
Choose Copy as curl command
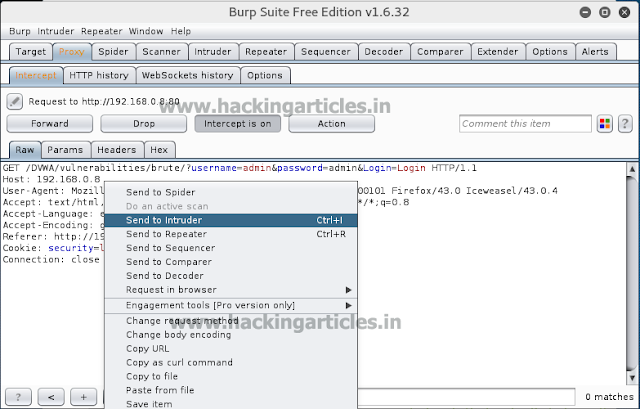(x=231, y=362)
